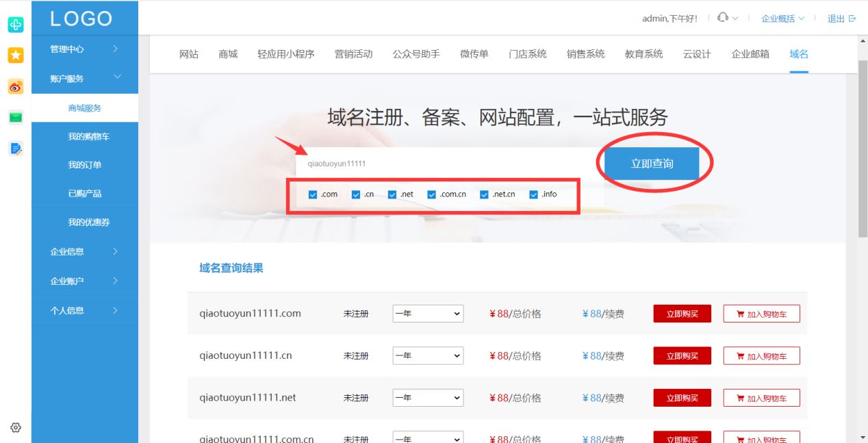
Task: Disable the .net.cn checkbox
Action: 483,194
